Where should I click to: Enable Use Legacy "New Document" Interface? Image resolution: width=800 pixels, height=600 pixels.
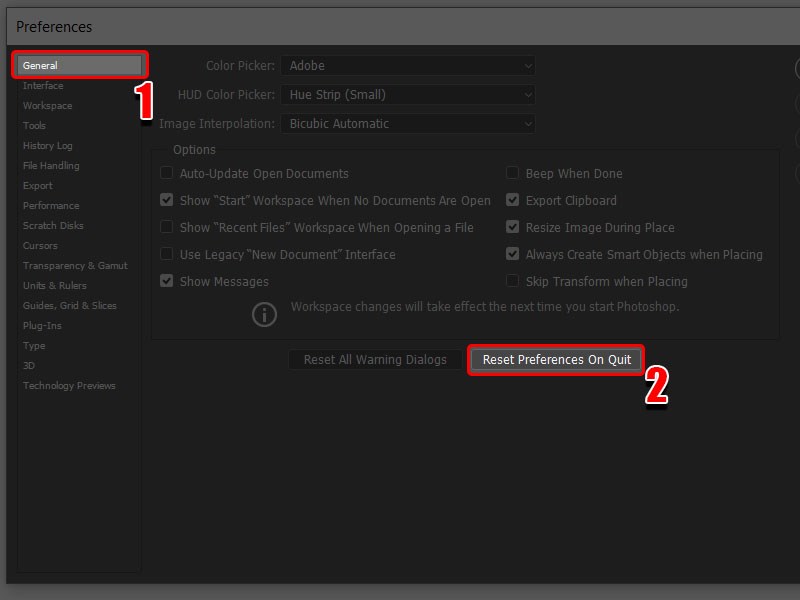167,254
